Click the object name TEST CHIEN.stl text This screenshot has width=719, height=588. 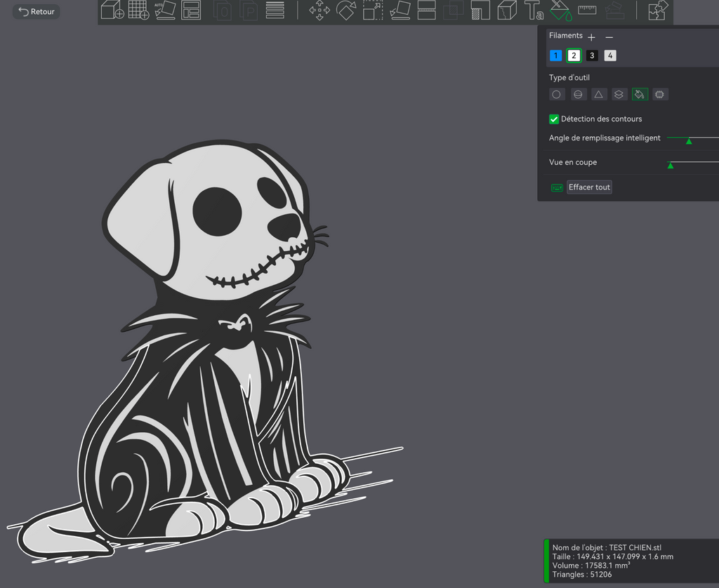(x=635, y=548)
